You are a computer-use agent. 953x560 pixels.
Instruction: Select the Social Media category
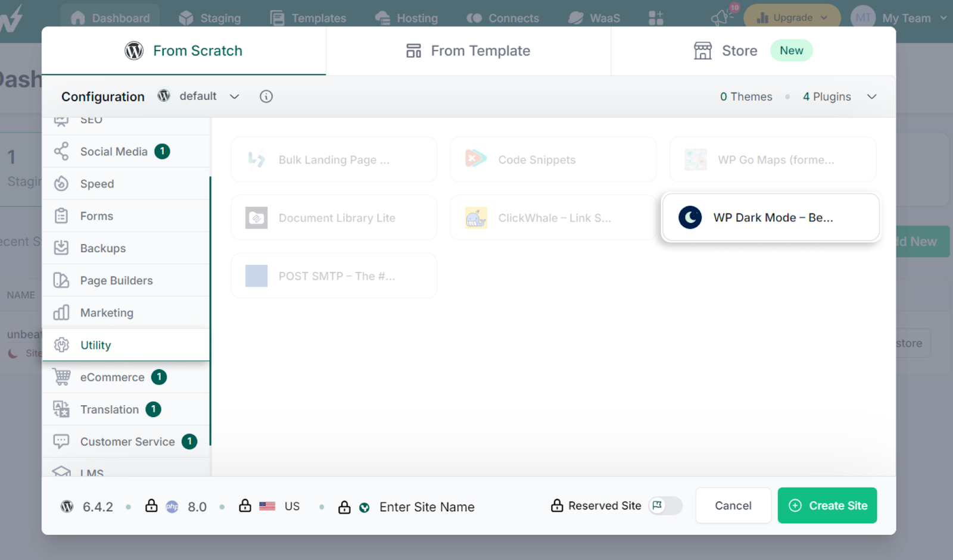tap(126, 152)
